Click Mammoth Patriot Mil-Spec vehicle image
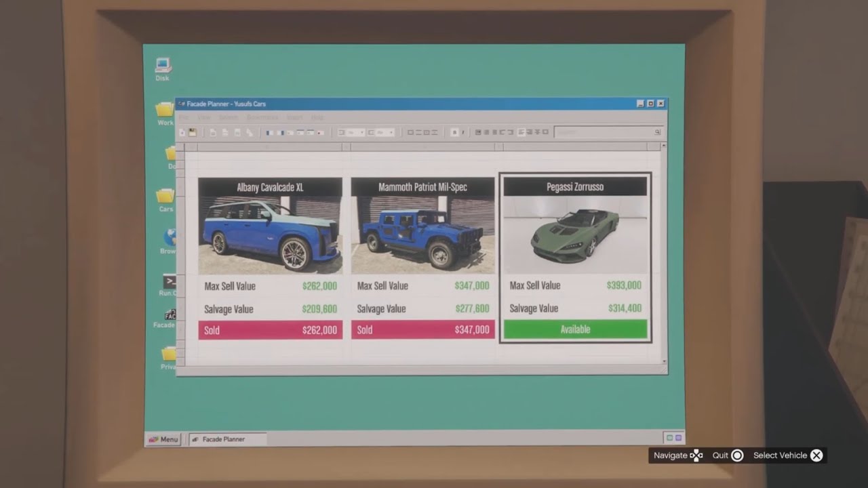This screenshot has height=488, width=868. coord(422,235)
